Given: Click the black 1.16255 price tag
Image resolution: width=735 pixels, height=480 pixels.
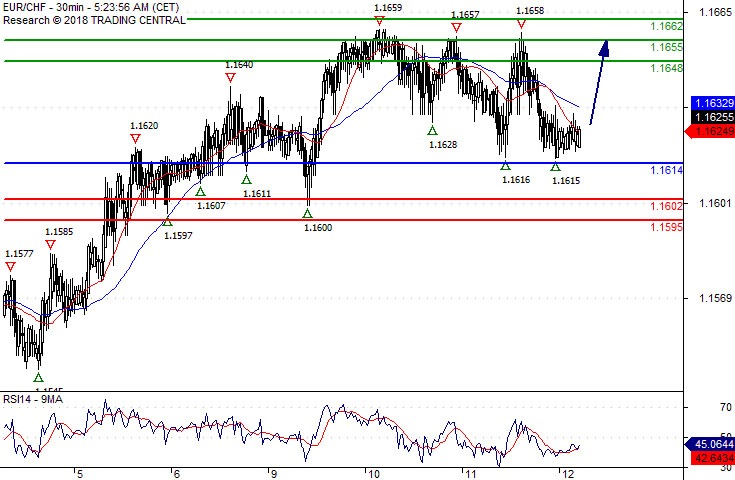Looking at the screenshot, I should [x=712, y=117].
